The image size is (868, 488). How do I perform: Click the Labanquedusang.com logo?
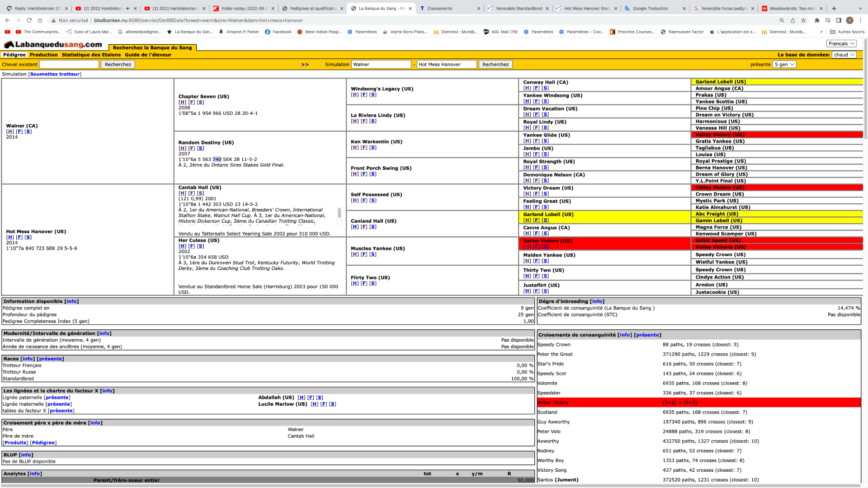53,44
